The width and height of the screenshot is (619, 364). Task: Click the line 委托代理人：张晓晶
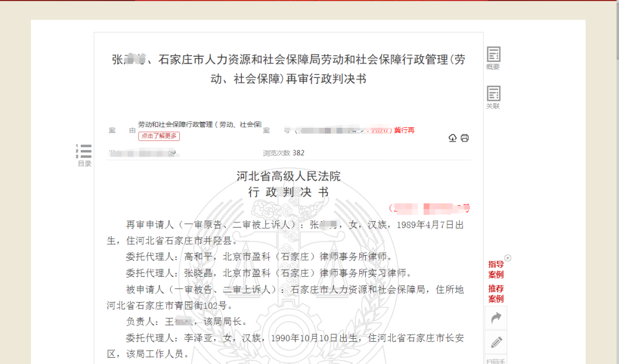click(x=269, y=273)
